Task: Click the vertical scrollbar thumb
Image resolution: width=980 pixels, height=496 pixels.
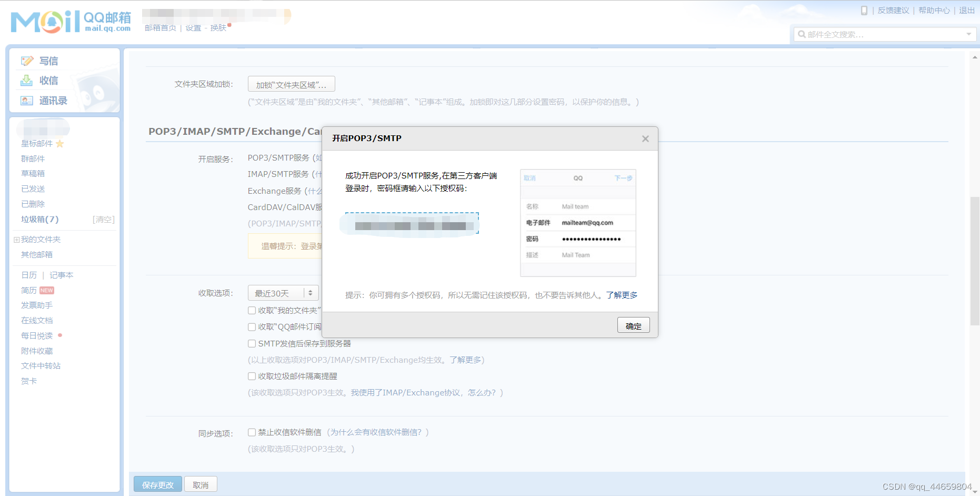Action: (975, 261)
